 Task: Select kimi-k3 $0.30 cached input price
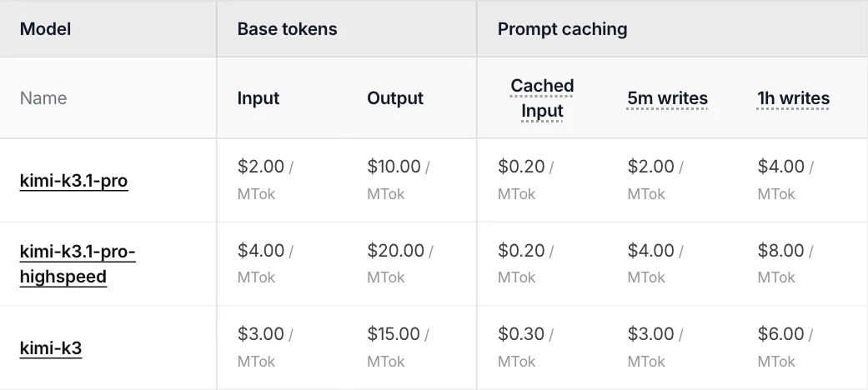pos(521,333)
